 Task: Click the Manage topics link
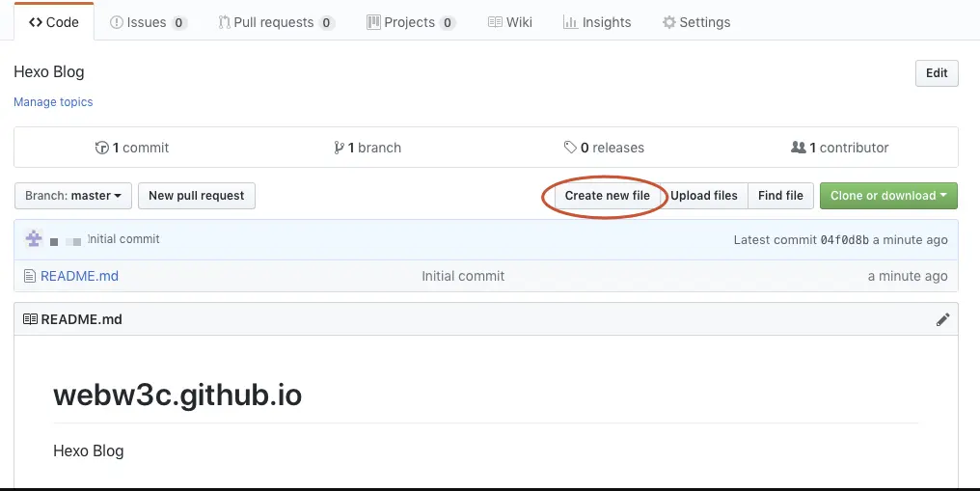click(53, 102)
